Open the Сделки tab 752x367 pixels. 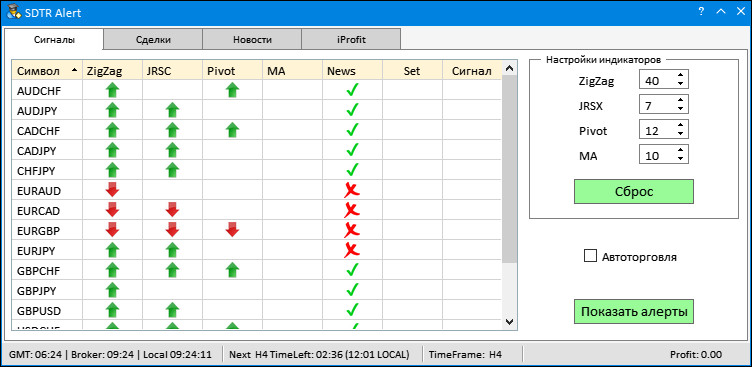[153, 39]
